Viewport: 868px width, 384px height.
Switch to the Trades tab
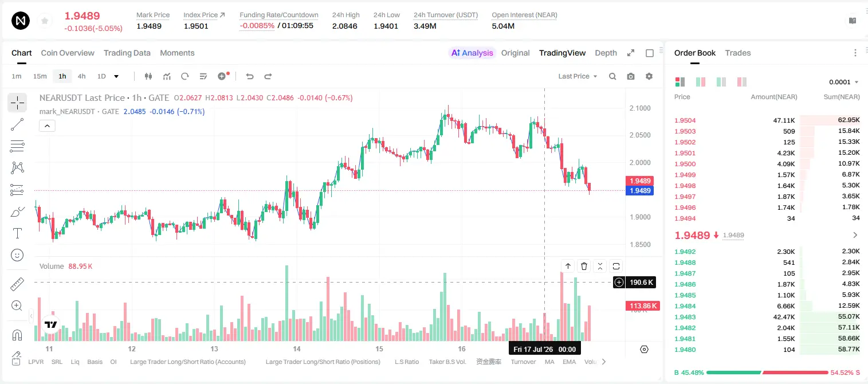[738, 53]
